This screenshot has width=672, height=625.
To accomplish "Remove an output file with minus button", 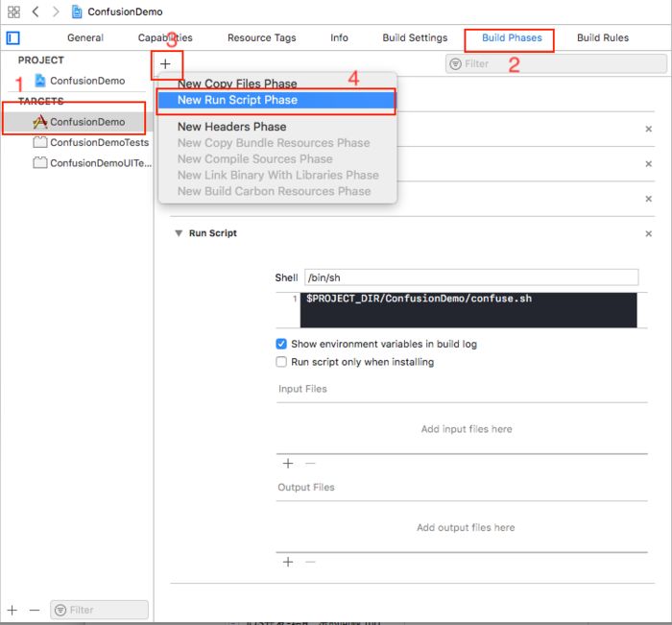I will 310,562.
